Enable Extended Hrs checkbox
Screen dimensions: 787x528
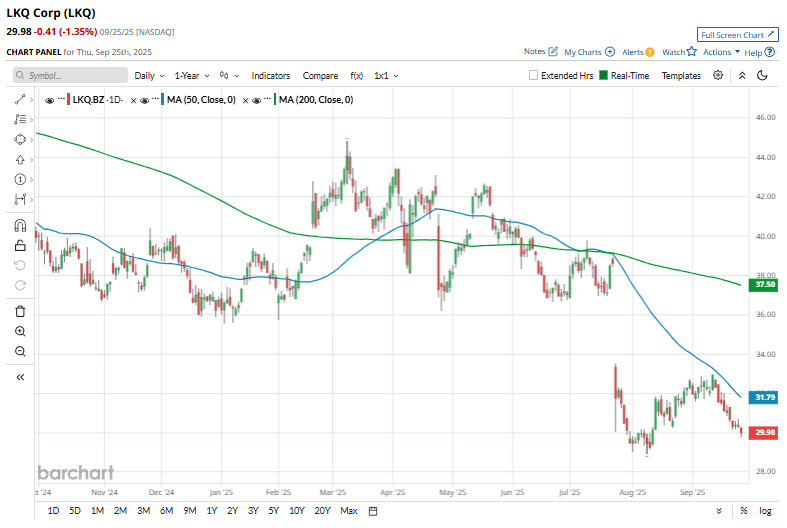pos(534,75)
